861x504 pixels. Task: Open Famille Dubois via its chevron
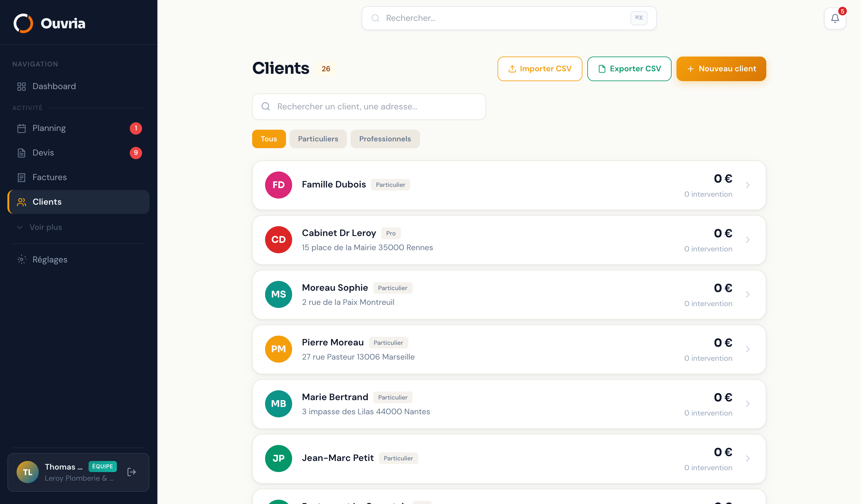coord(748,185)
